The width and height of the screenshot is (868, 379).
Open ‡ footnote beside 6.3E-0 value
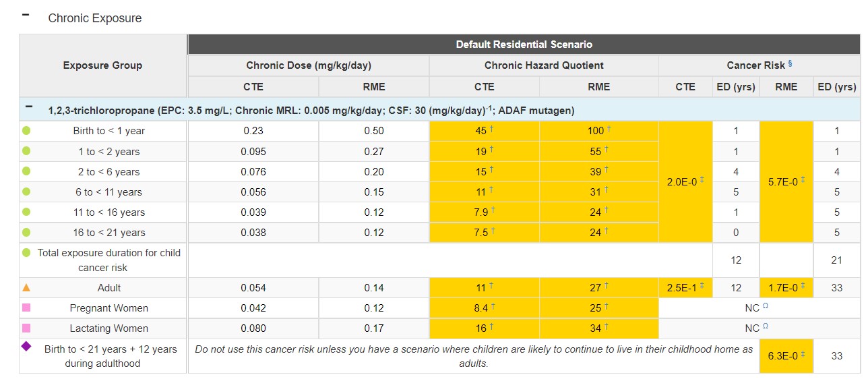point(803,353)
